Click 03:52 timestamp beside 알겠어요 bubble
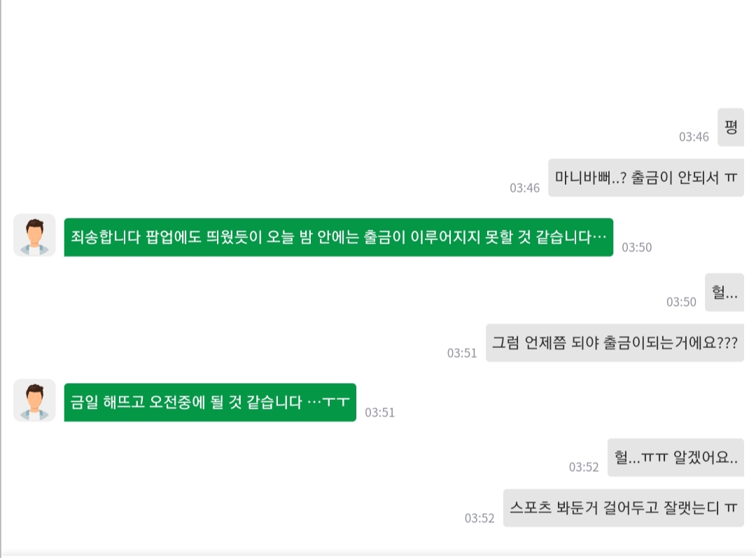This screenshot has width=756, height=558. (x=584, y=467)
